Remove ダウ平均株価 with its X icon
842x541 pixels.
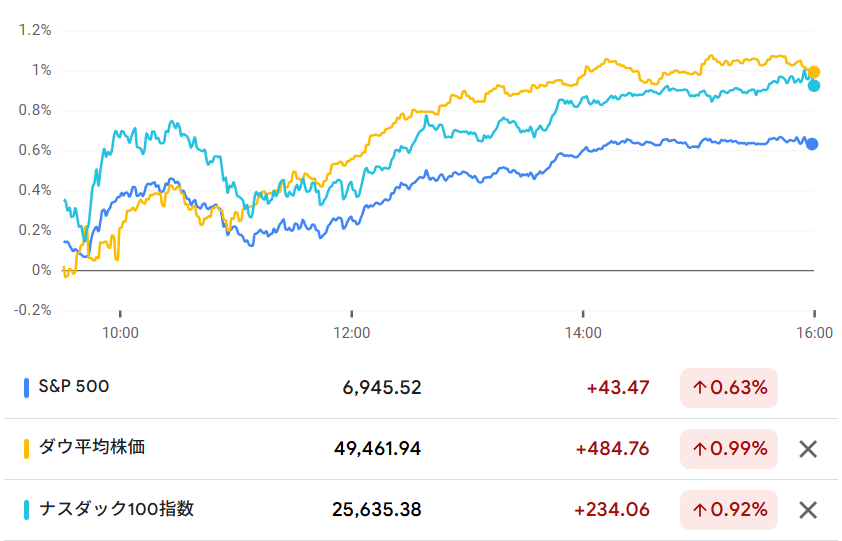pos(809,449)
